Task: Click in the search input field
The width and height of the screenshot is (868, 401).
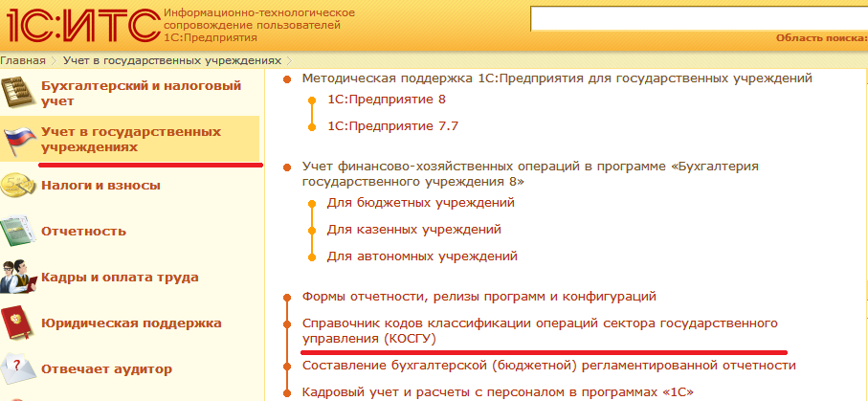Action: pos(699,18)
